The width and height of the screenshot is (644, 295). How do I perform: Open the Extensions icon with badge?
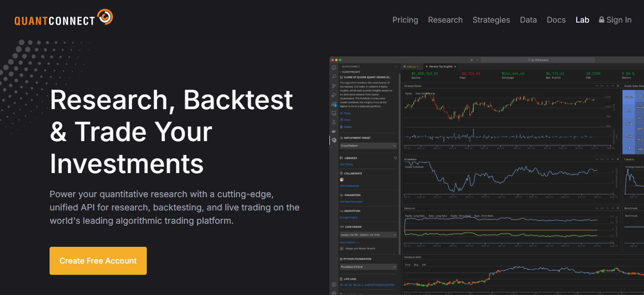(334, 104)
